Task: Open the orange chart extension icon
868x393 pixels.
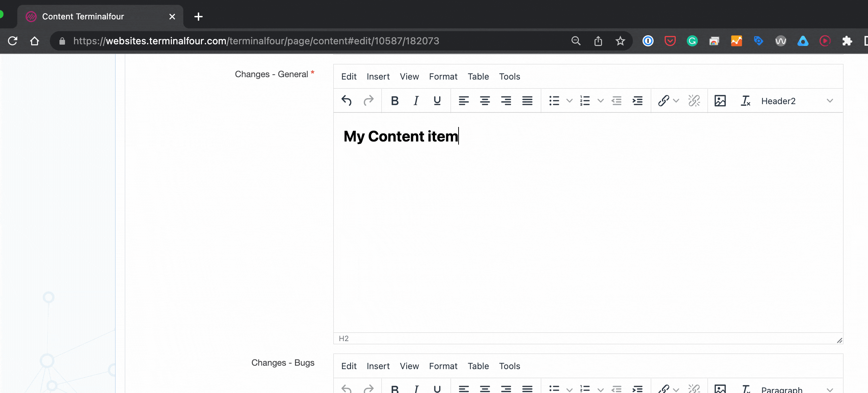Action: 736,41
